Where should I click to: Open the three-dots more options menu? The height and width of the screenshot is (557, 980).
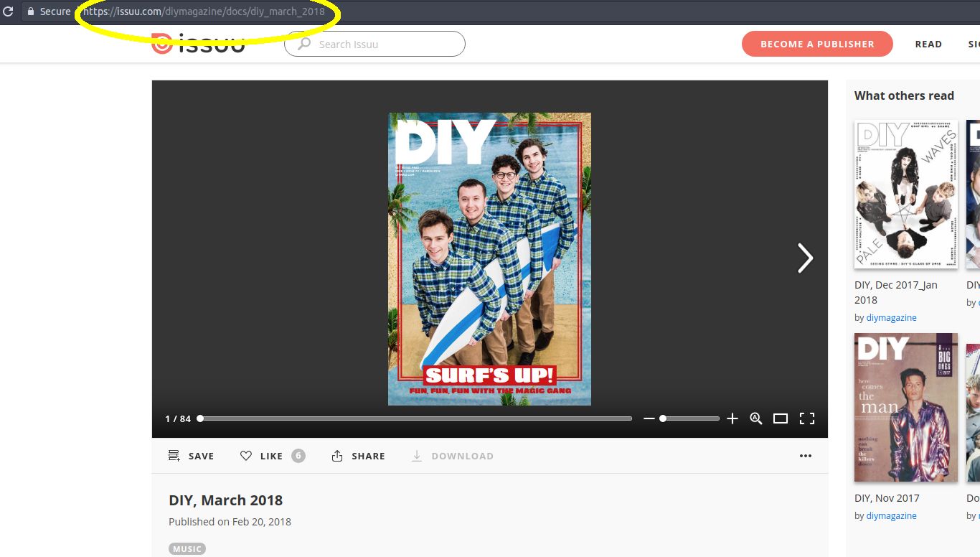[806, 456]
